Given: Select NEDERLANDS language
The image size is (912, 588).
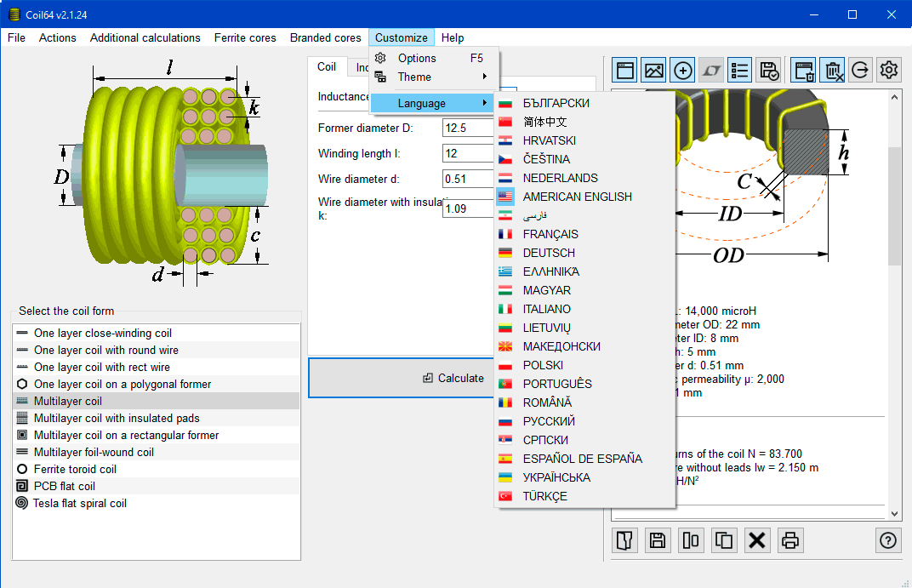Looking at the screenshot, I should coord(584,178).
